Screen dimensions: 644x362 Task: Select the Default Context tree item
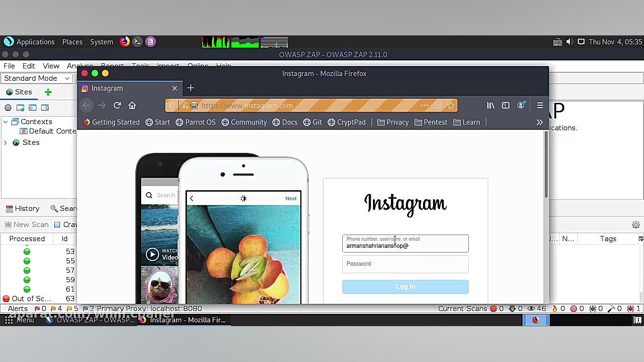48,131
